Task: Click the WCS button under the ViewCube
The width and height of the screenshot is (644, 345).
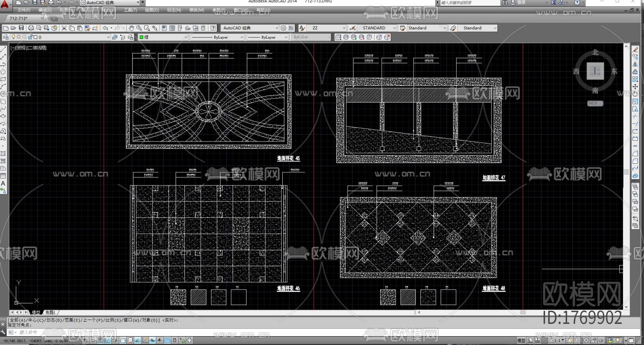Action: [x=595, y=103]
